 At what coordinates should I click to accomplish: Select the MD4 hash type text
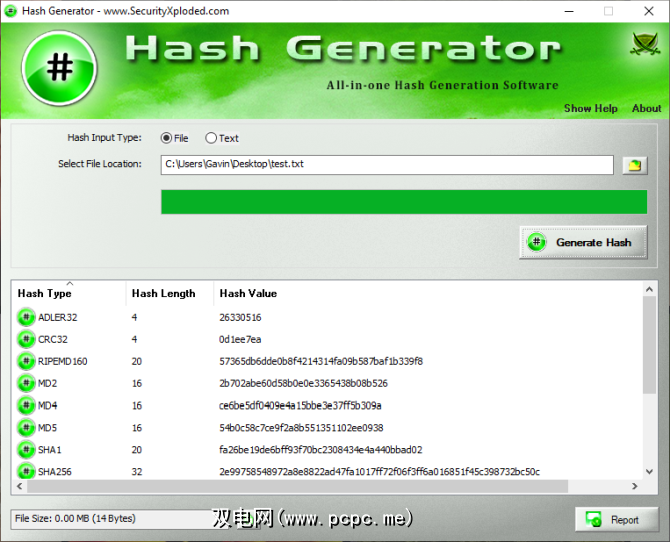point(47,405)
